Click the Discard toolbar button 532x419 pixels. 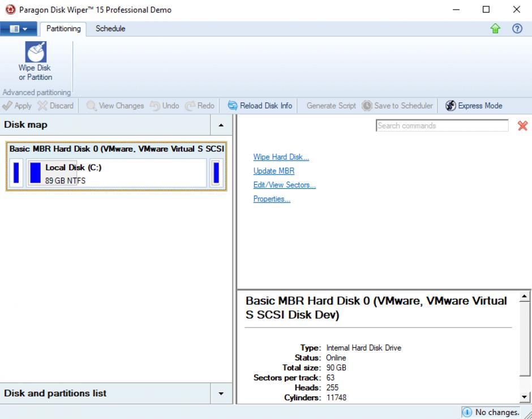coord(55,106)
